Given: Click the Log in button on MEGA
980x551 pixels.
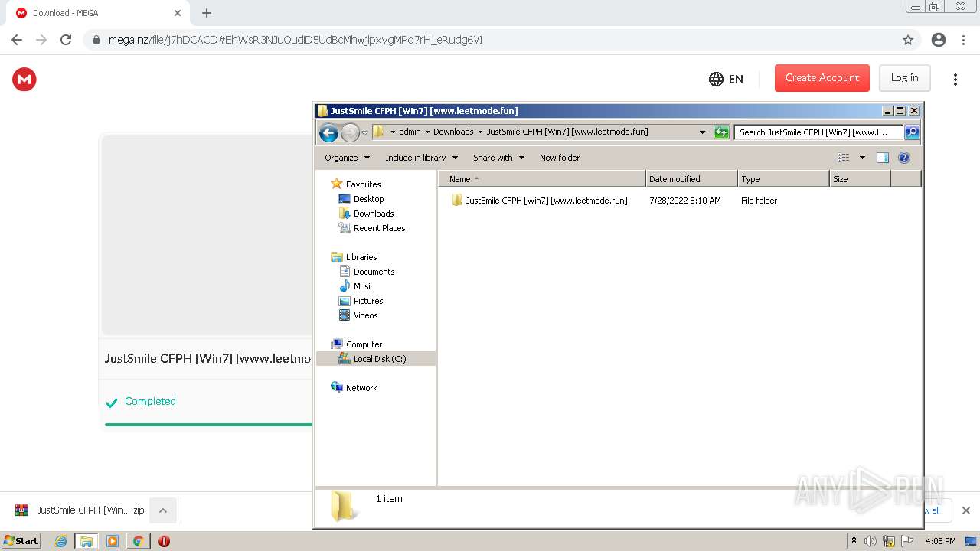Looking at the screenshot, I should [x=904, y=77].
